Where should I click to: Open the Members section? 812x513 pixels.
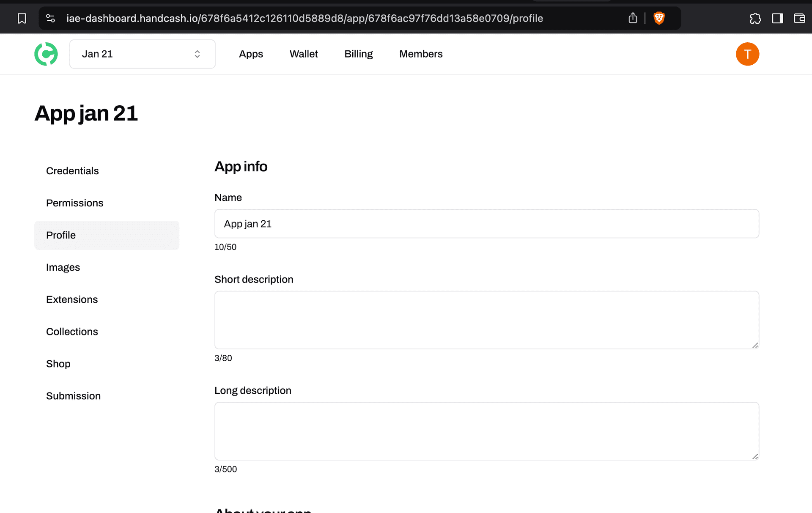(421, 54)
